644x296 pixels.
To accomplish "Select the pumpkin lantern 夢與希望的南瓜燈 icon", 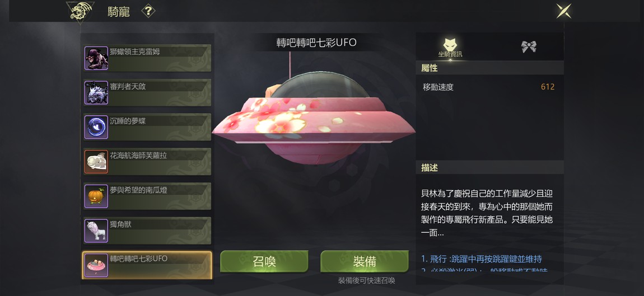I will pyautogui.click(x=96, y=196).
